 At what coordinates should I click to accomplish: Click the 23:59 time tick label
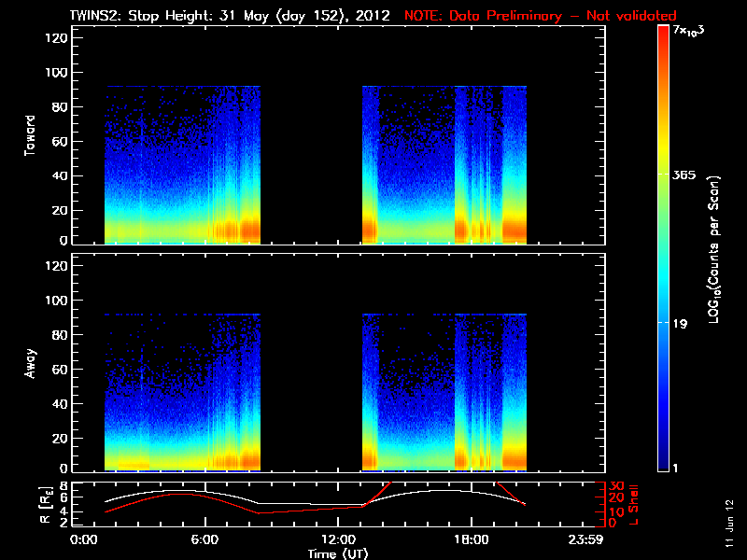tap(595, 539)
